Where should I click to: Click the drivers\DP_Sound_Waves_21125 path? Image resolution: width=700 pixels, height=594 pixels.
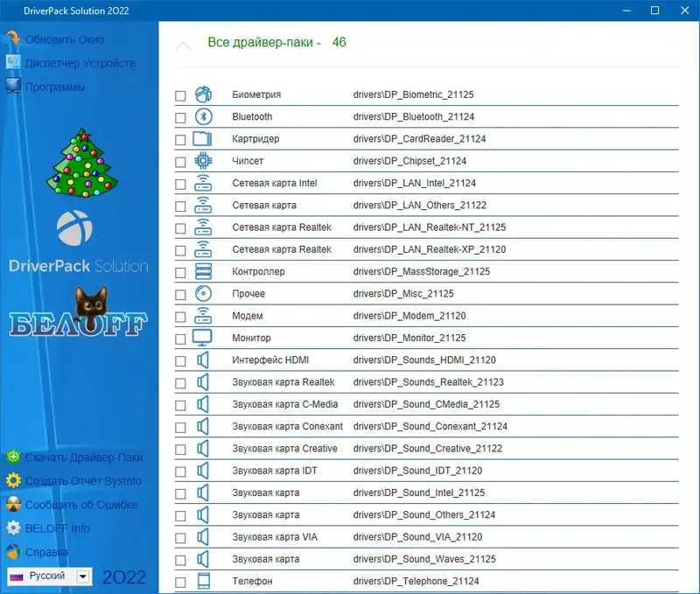[424, 559]
